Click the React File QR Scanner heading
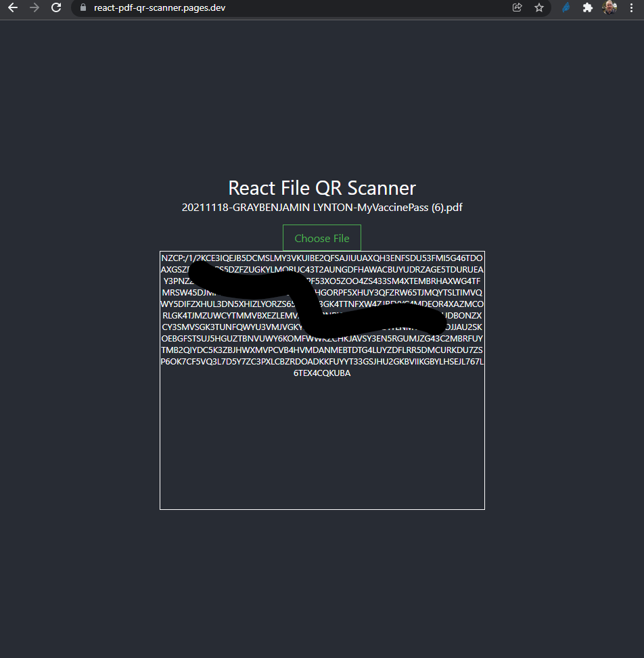This screenshot has height=658, width=644. click(x=322, y=187)
